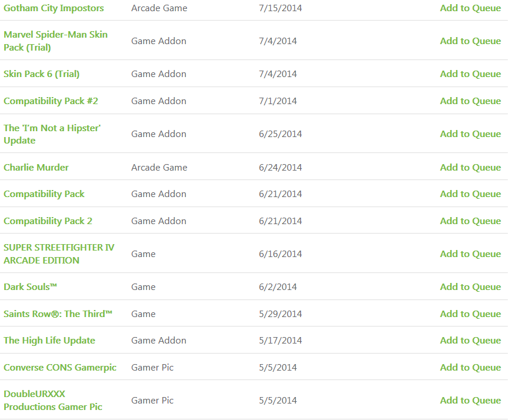Add Converse CONS Gamerpic to queue

(x=470, y=368)
